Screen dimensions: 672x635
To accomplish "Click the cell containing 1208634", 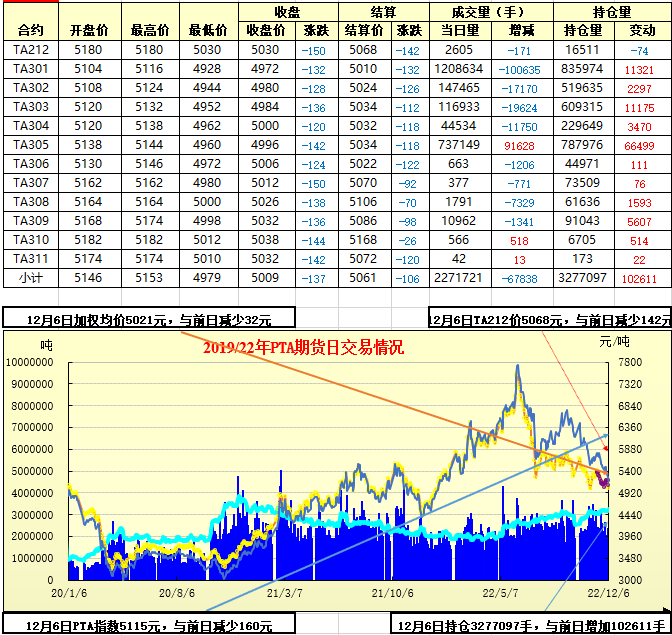I will [x=459, y=69].
